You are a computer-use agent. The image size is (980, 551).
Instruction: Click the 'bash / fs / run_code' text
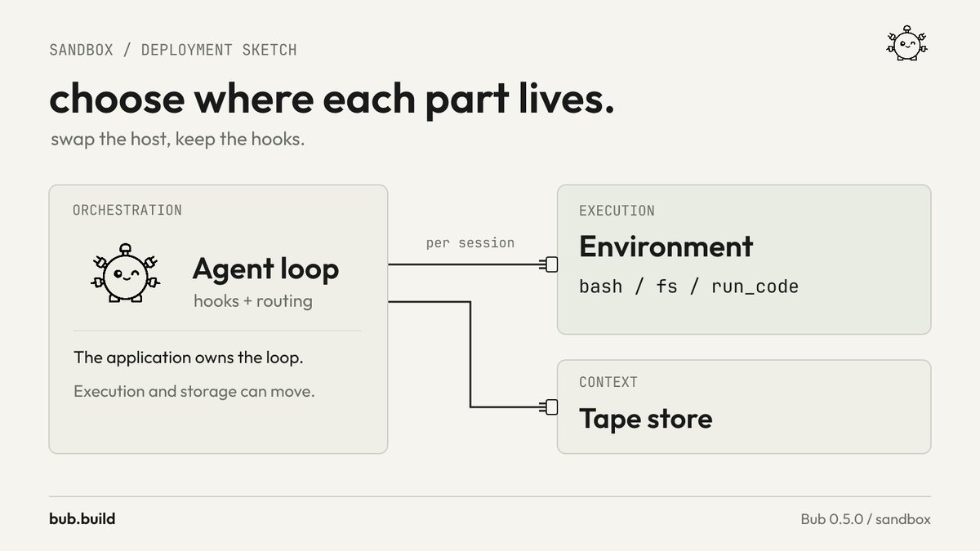[688, 287]
